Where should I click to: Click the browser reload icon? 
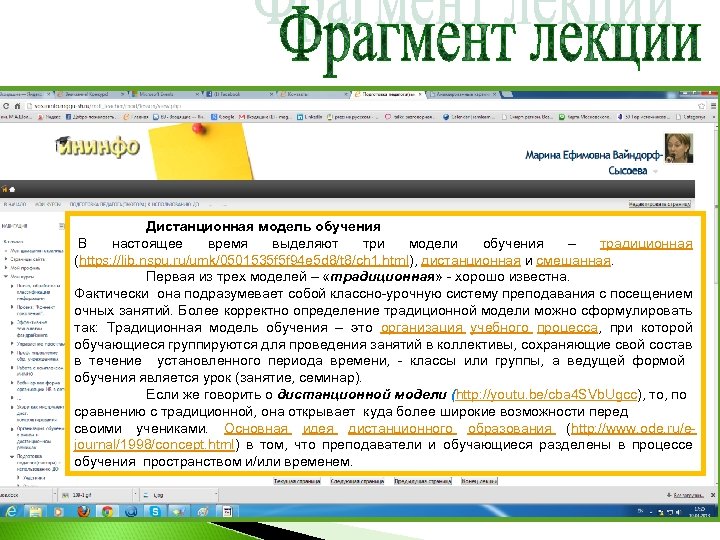click(x=6, y=106)
